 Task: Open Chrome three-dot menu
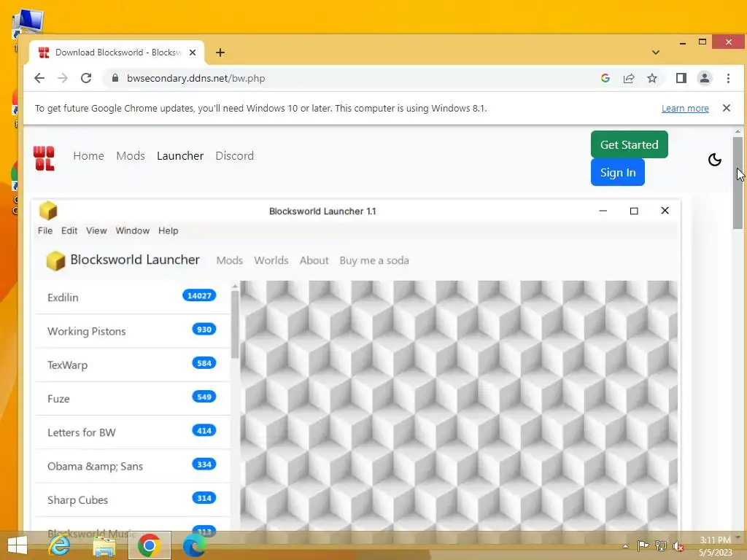point(728,78)
